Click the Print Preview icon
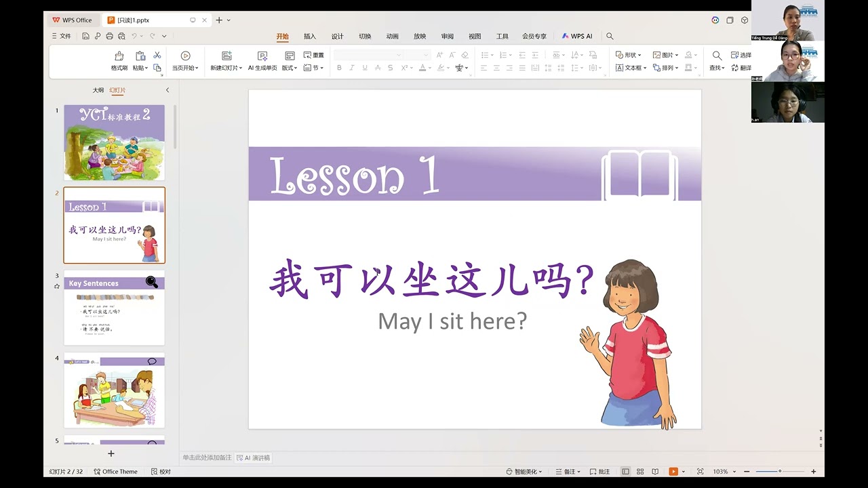868x488 pixels. 121,36
